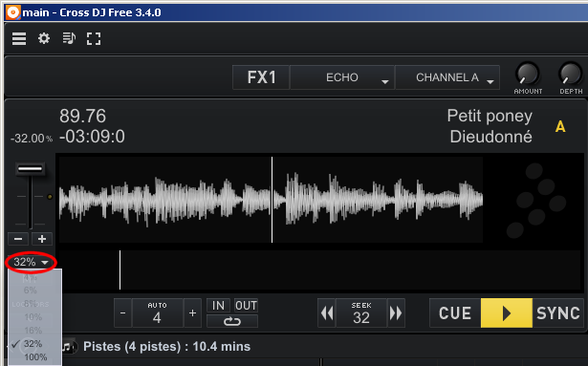Open the hamburger main menu
The image size is (588, 366).
tap(19, 38)
